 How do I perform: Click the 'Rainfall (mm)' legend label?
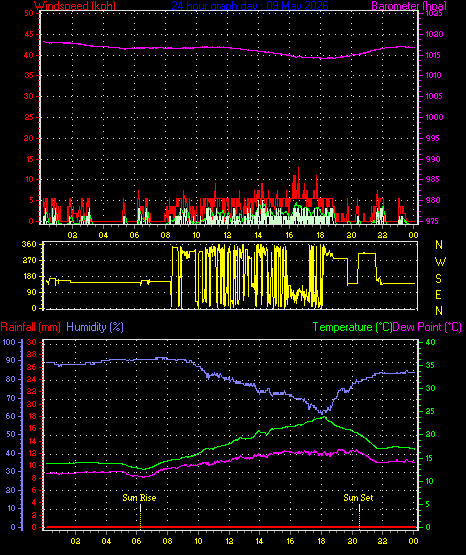(x=30, y=327)
